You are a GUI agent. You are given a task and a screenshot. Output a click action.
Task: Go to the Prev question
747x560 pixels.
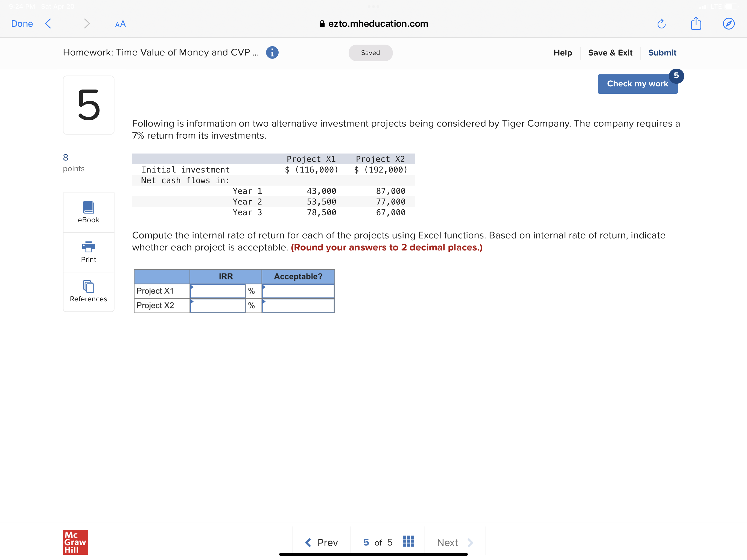[321, 542]
